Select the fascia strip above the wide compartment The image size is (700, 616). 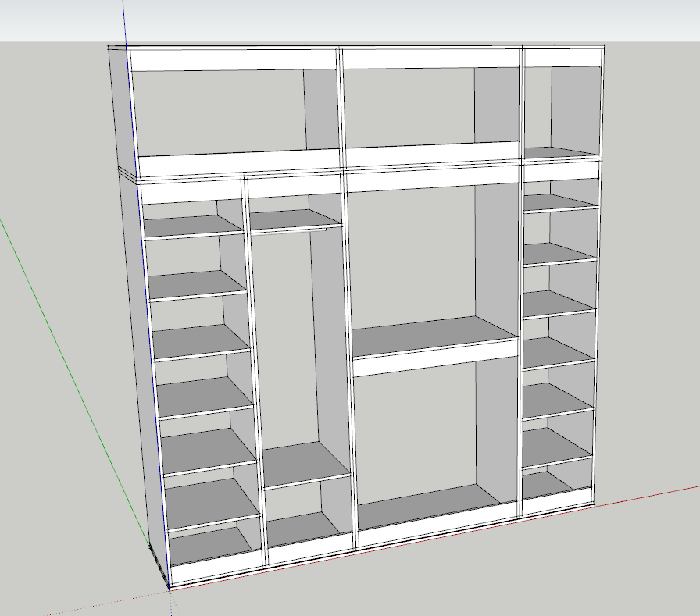pyautogui.click(x=432, y=180)
